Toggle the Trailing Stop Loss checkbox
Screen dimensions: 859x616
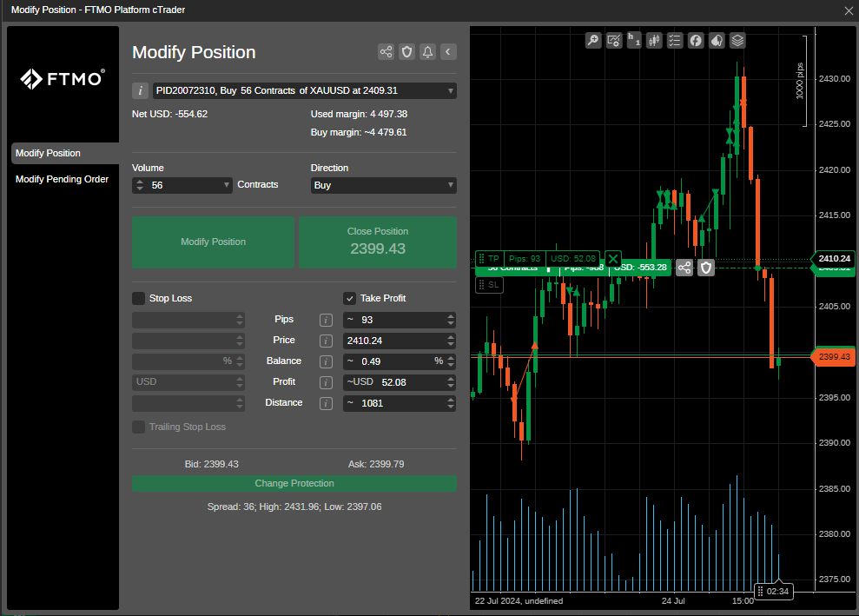tap(139, 427)
